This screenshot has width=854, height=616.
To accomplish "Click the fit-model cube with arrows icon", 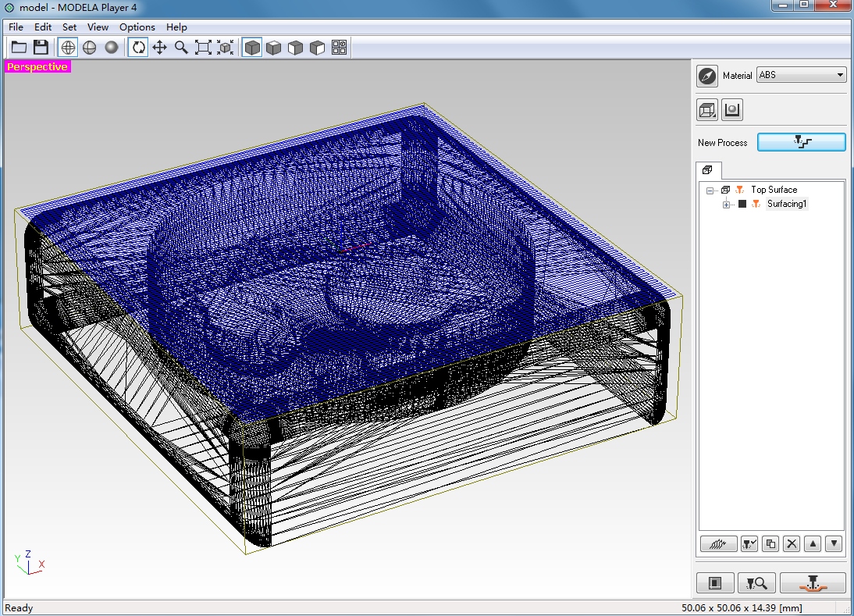I will [x=225, y=48].
